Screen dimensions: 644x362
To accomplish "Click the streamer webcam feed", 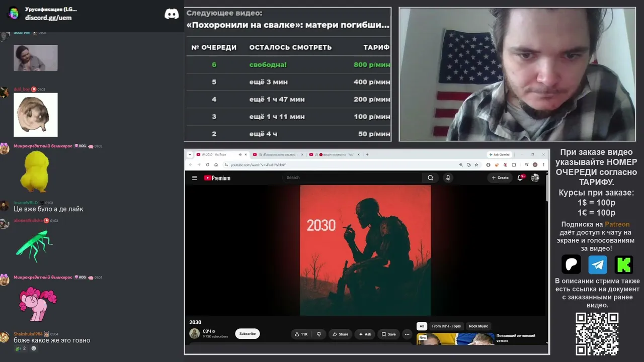I will pyautogui.click(x=517, y=74).
